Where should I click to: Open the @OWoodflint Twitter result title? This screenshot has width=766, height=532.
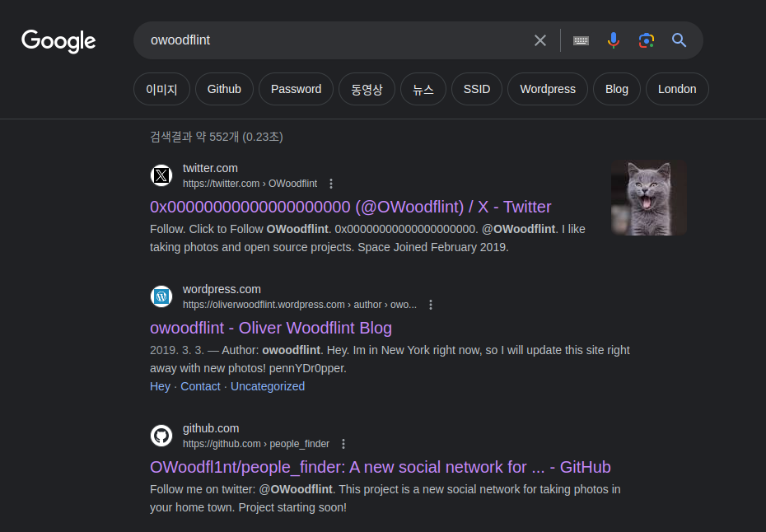pyautogui.click(x=350, y=207)
